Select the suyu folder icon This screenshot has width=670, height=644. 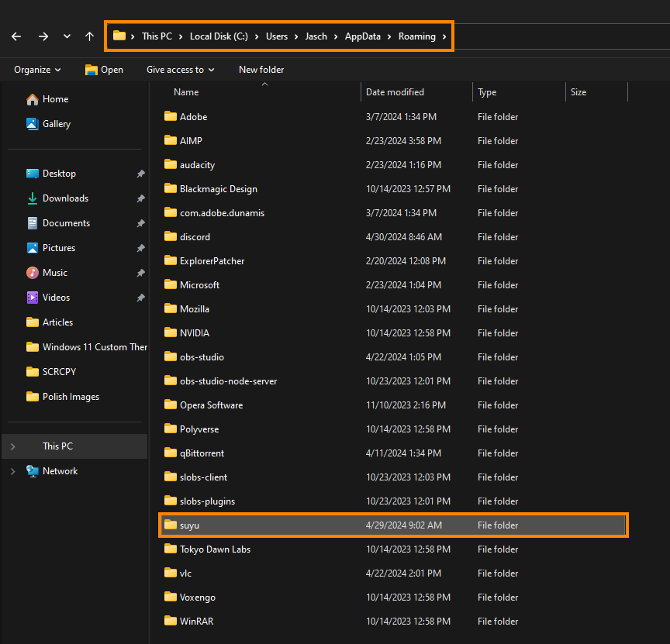click(x=171, y=525)
